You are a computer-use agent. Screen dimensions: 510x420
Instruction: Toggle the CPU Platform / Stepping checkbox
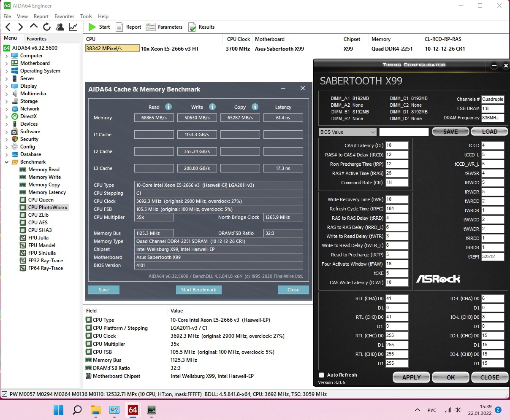point(89,328)
